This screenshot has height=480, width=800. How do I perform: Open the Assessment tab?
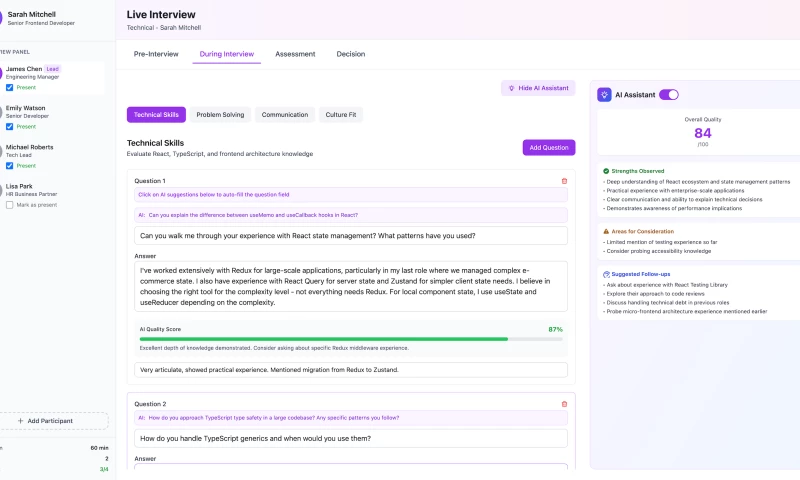coord(295,54)
